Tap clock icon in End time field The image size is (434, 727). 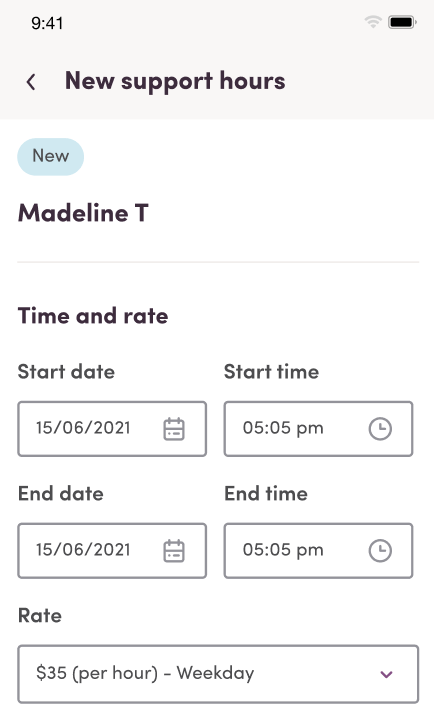point(380,551)
